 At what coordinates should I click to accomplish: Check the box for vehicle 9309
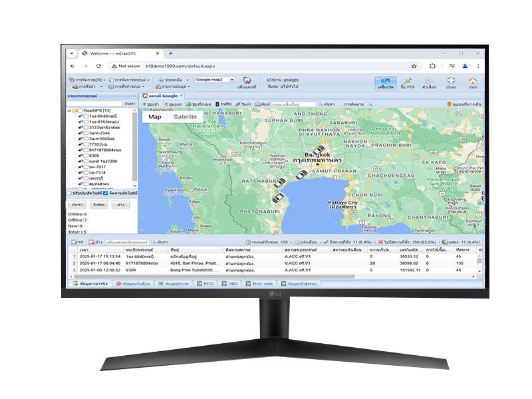click(x=86, y=156)
